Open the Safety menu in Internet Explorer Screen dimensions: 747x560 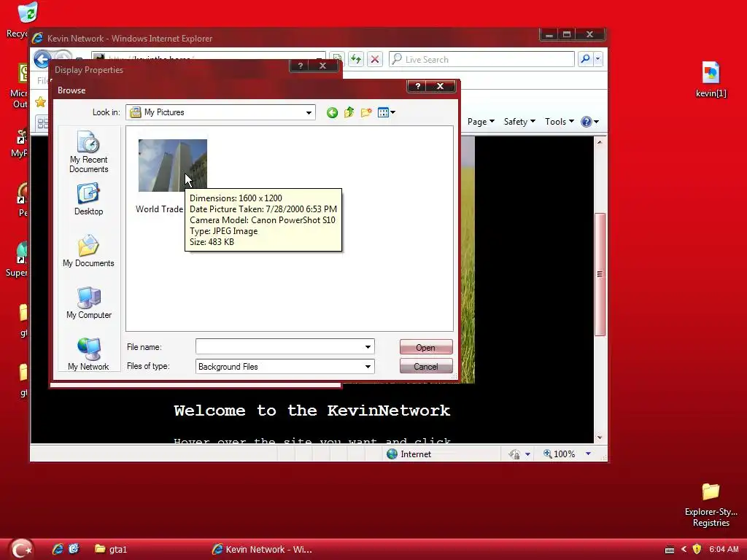click(519, 122)
